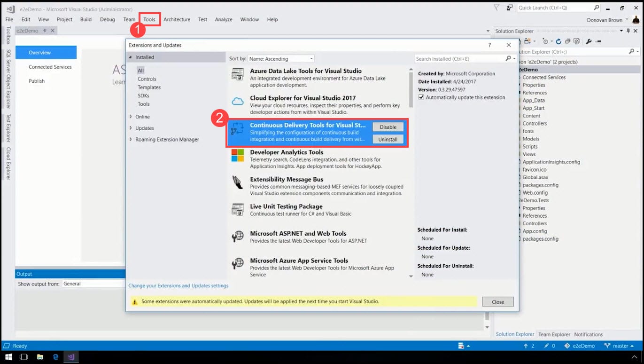The image size is (644, 364).
Task: Open the Solution Explorer window options dropdown
Action: pyautogui.click(x=621, y=31)
